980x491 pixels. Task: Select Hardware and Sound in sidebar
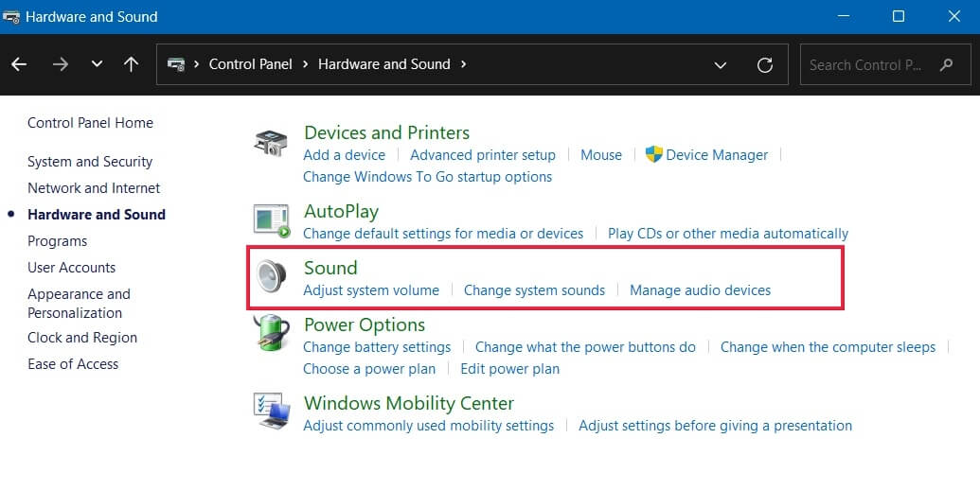[97, 214]
